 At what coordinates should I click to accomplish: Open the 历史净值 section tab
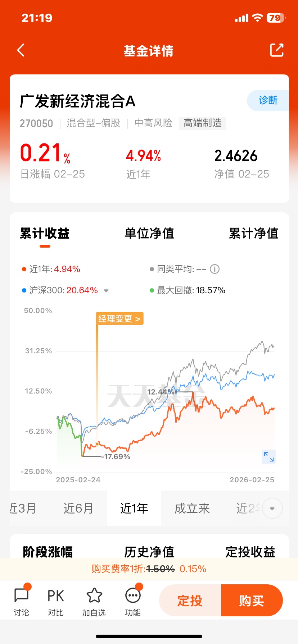149,552
